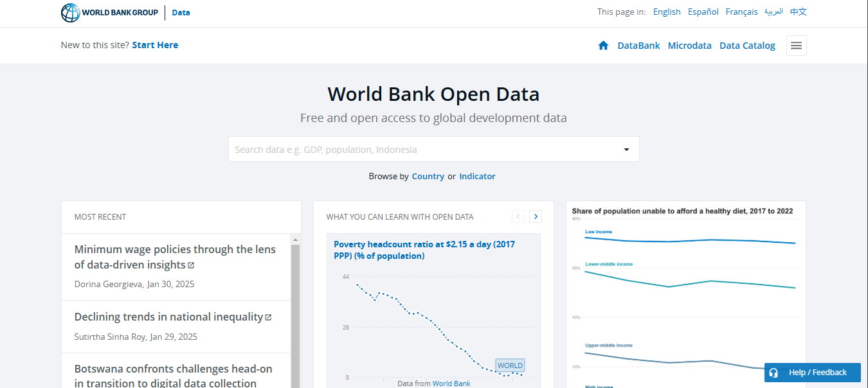Viewport: 868px width, 388px height.
Task: Switch page language to Español
Action: point(703,12)
